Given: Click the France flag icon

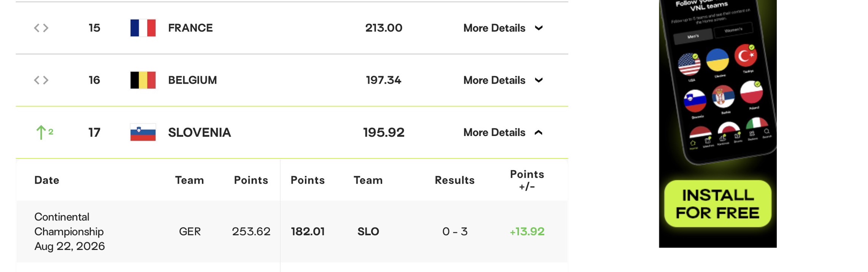Looking at the screenshot, I should coord(143,28).
